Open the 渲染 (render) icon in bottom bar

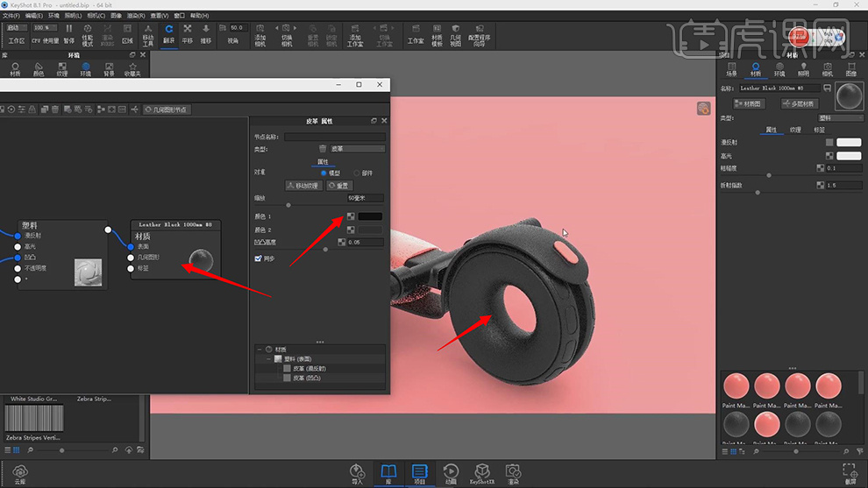(x=513, y=474)
